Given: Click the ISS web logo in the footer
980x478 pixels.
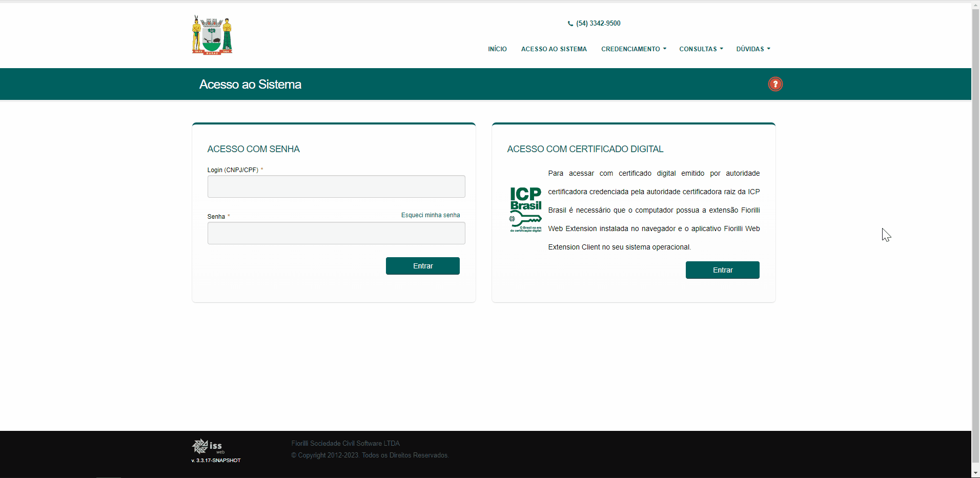Looking at the screenshot, I should click(207, 447).
